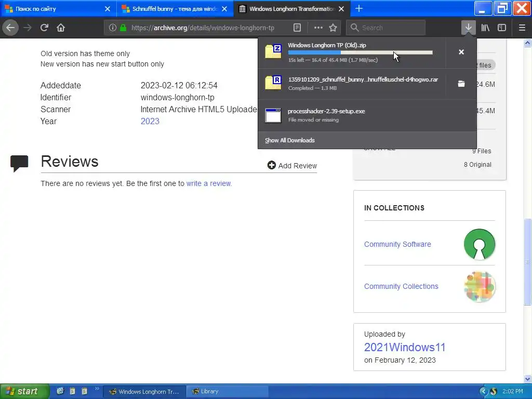The height and width of the screenshot is (399, 532).
Task: Click the Community Software green logo thumbnail
Action: point(480,244)
